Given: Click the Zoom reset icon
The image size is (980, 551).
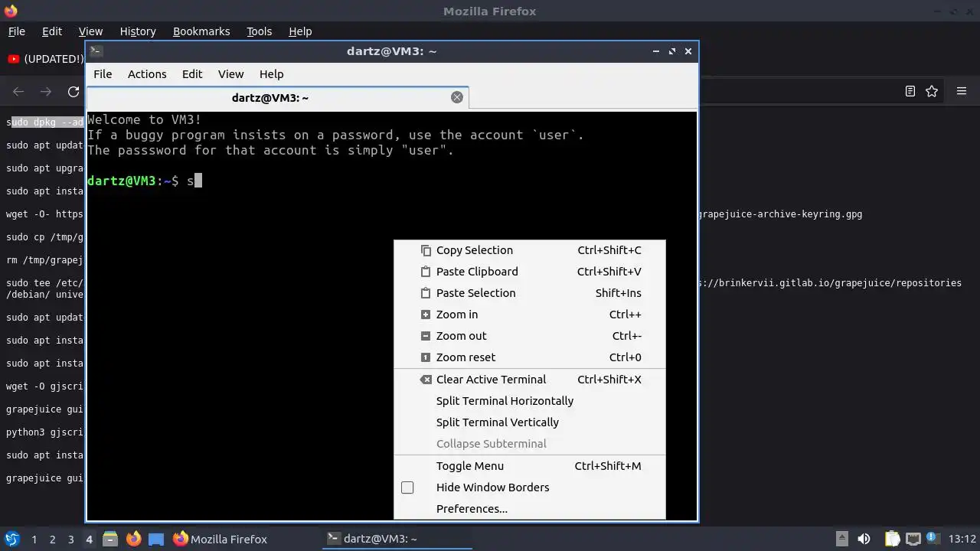Looking at the screenshot, I should click(426, 357).
